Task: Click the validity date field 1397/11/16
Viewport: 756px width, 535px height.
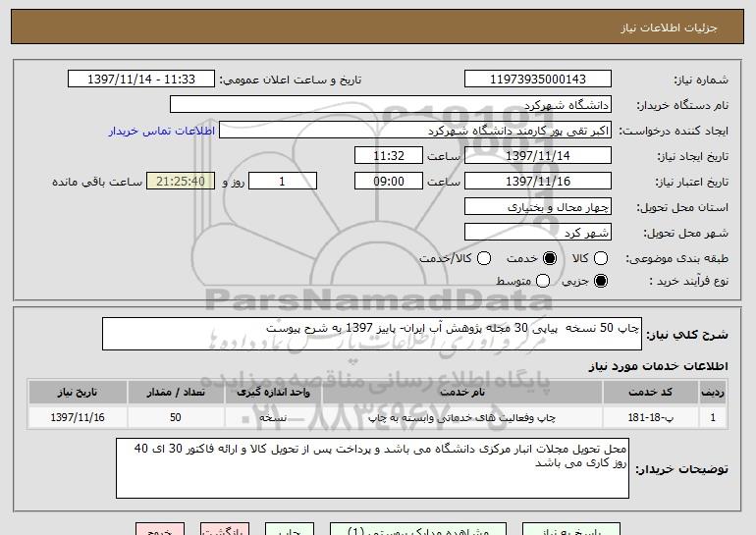Action: [538, 182]
